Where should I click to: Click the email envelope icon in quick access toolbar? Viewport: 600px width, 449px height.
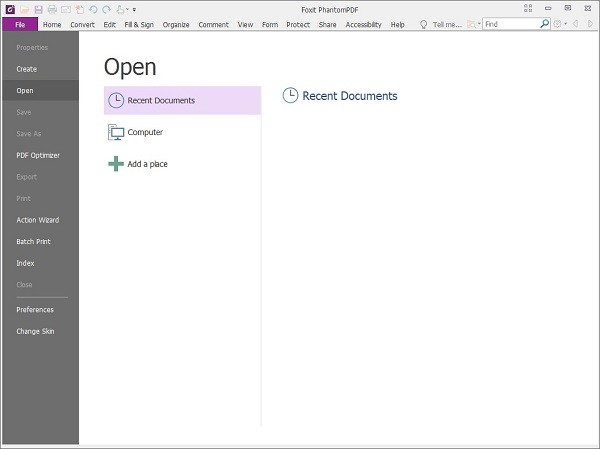click(66, 10)
